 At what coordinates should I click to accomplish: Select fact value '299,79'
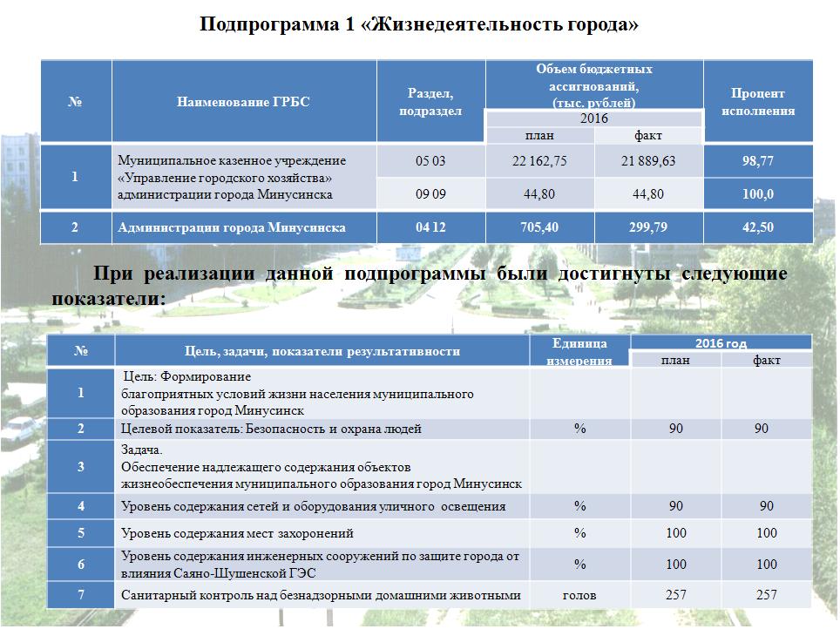(648, 227)
